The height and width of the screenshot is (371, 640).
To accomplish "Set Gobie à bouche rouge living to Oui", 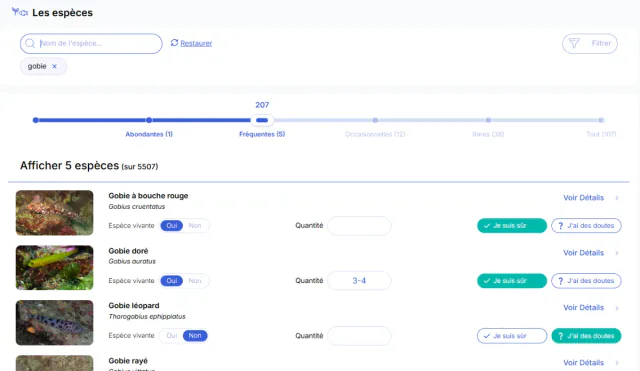I will [171, 226].
